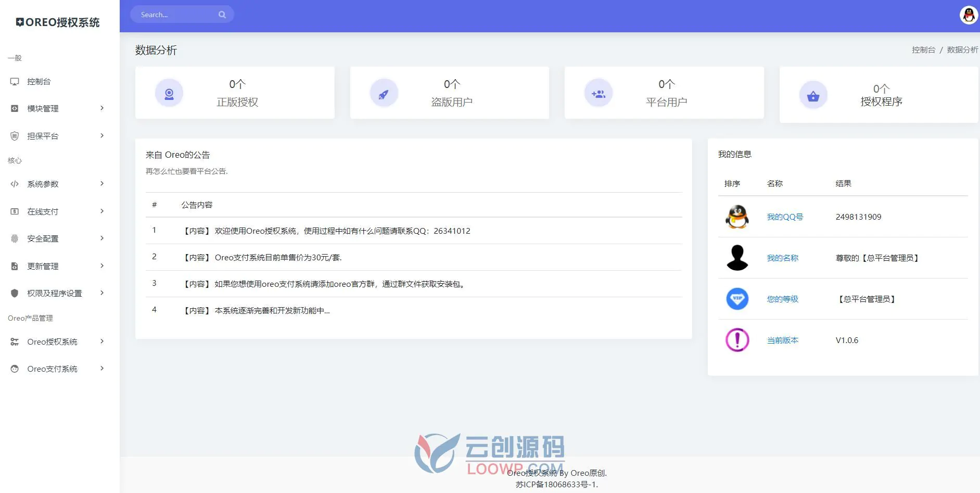Click the 盗版用户 label
The image size is (980, 493).
[452, 103]
